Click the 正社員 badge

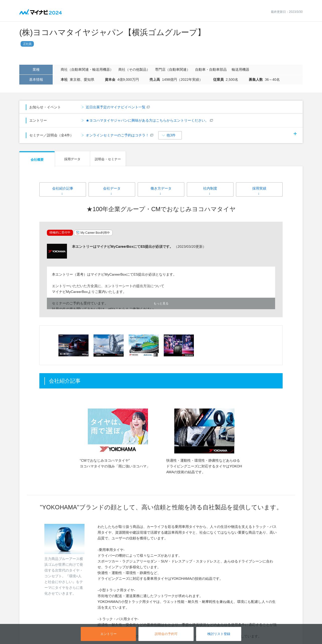pyautogui.click(x=27, y=44)
